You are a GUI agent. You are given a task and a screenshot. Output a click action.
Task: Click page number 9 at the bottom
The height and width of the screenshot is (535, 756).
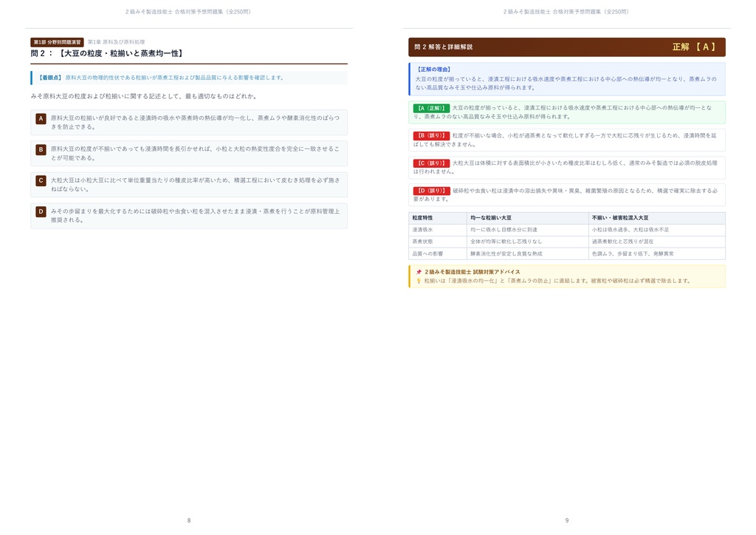(x=567, y=520)
